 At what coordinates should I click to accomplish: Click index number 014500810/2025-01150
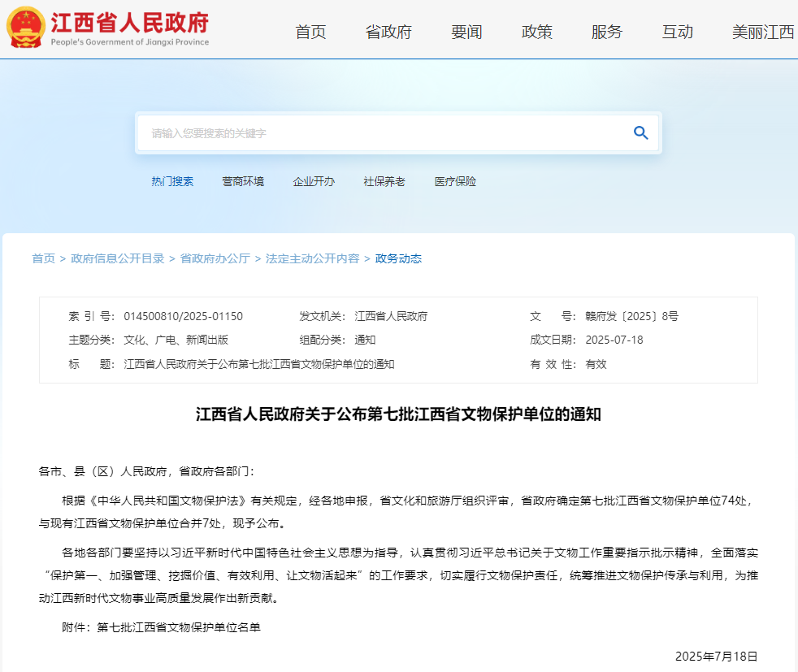pyautogui.click(x=183, y=316)
